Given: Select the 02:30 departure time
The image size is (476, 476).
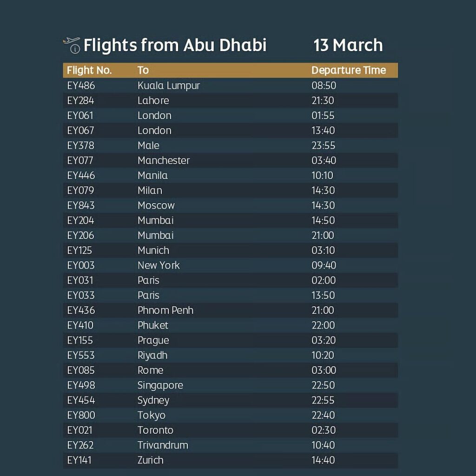Looking at the screenshot, I should pyautogui.click(x=324, y=430).
